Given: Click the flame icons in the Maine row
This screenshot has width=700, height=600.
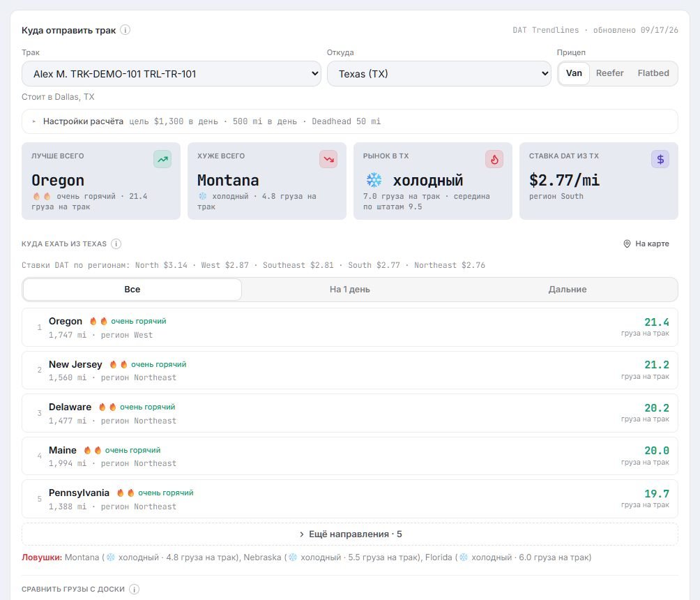Looking at the screenshot, I should coord(93,450).
